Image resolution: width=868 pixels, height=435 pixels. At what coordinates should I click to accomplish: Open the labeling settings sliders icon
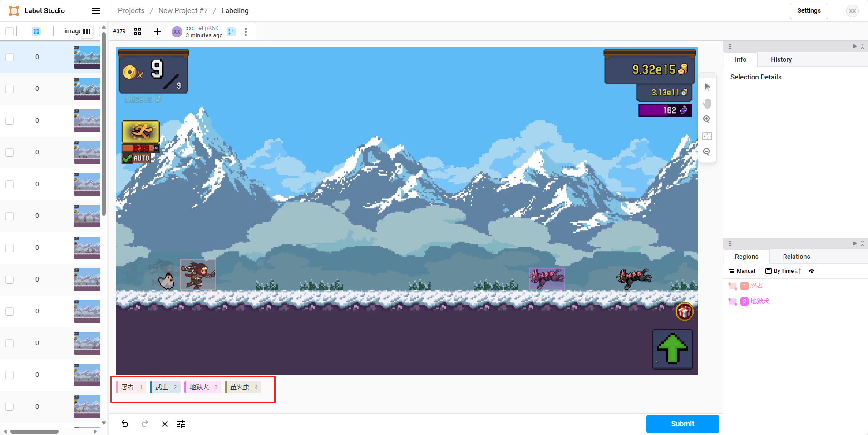click(181, 424)
